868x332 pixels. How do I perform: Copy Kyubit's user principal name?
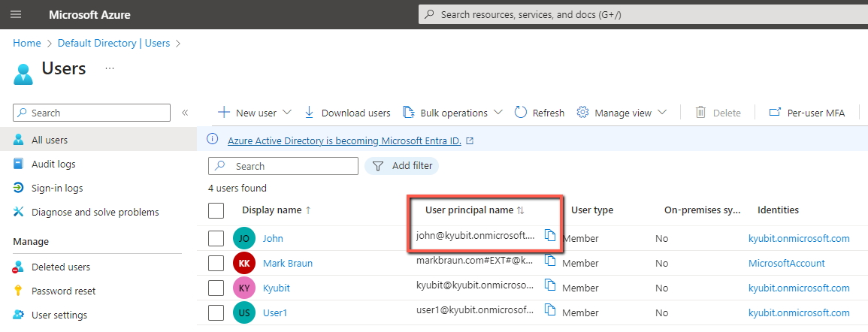click(549, 285)
